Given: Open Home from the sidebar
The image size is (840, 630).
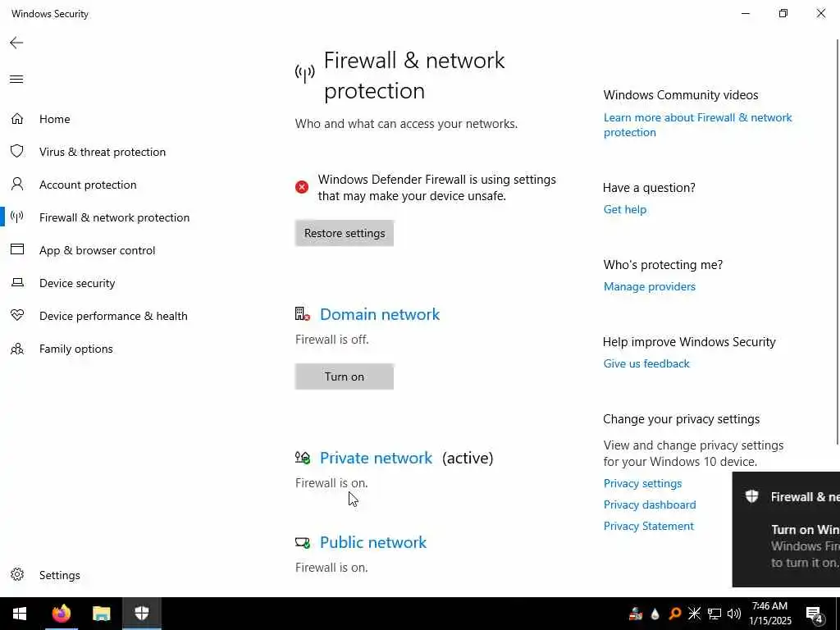Looking at the screenshot, I should click(x=54, y=119).
